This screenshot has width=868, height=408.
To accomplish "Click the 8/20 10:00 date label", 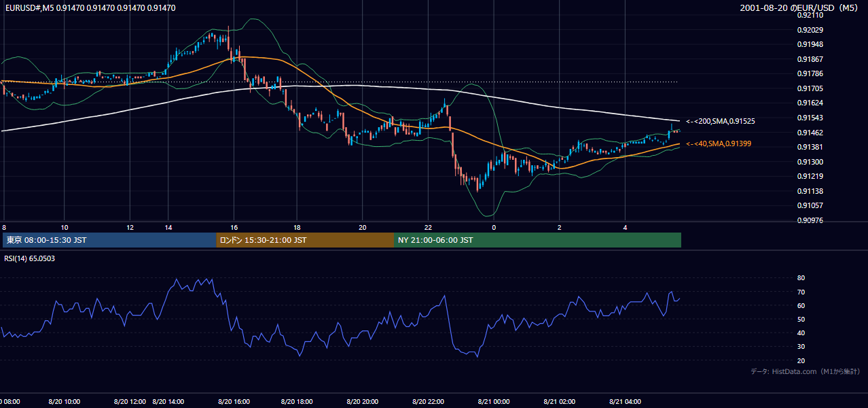I will [65, 401].
